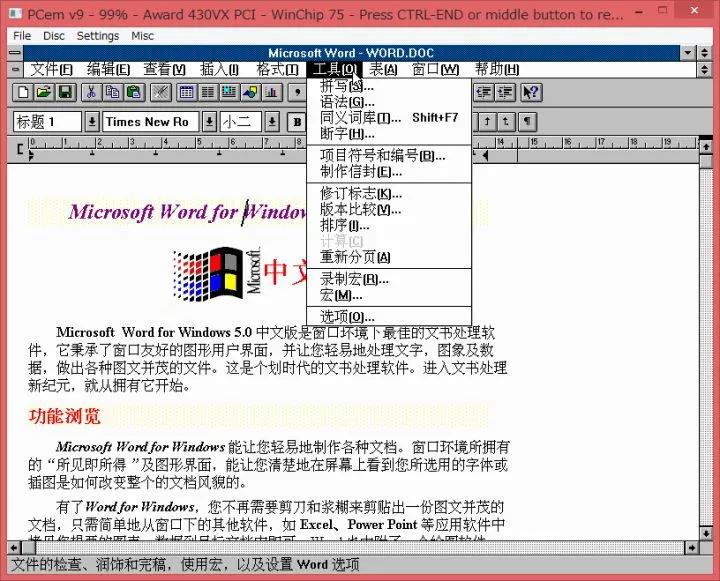This screenshot has height=581, width=720.
Task: Click the vertical scrollbar up arrow
Action: tap(706, 147)
